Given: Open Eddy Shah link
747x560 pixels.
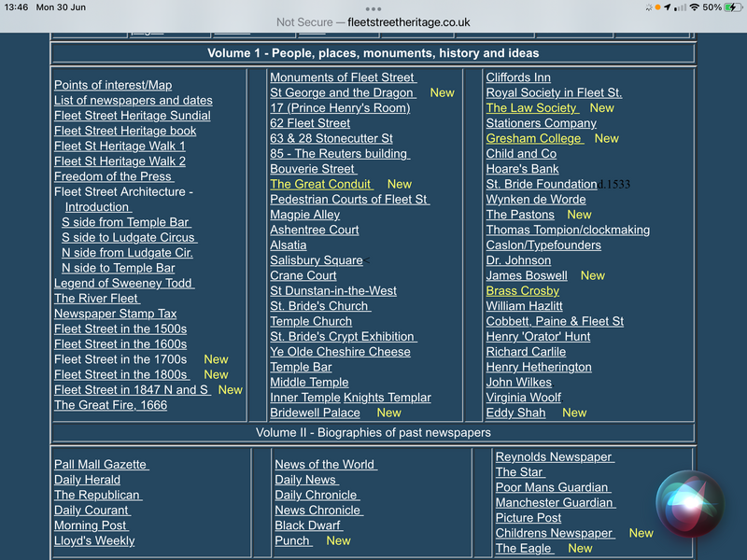Looking at the screenshot, I should 515,413.
